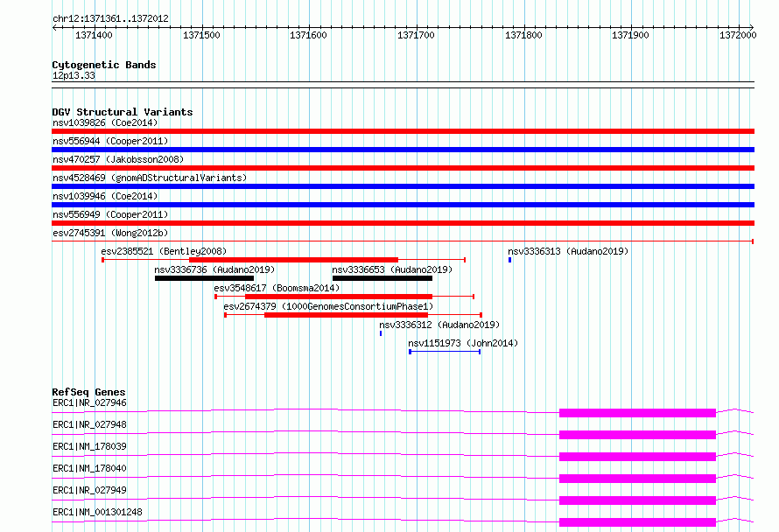Select the black nsv3336653 (Audano2019) bar

[382, 278]
